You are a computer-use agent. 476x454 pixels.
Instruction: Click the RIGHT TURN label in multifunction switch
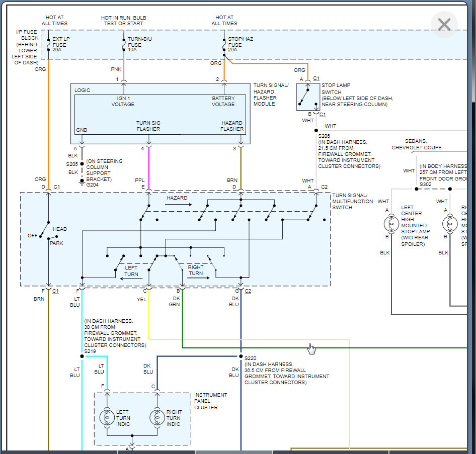pyautogui.click(x=196, y=270)
